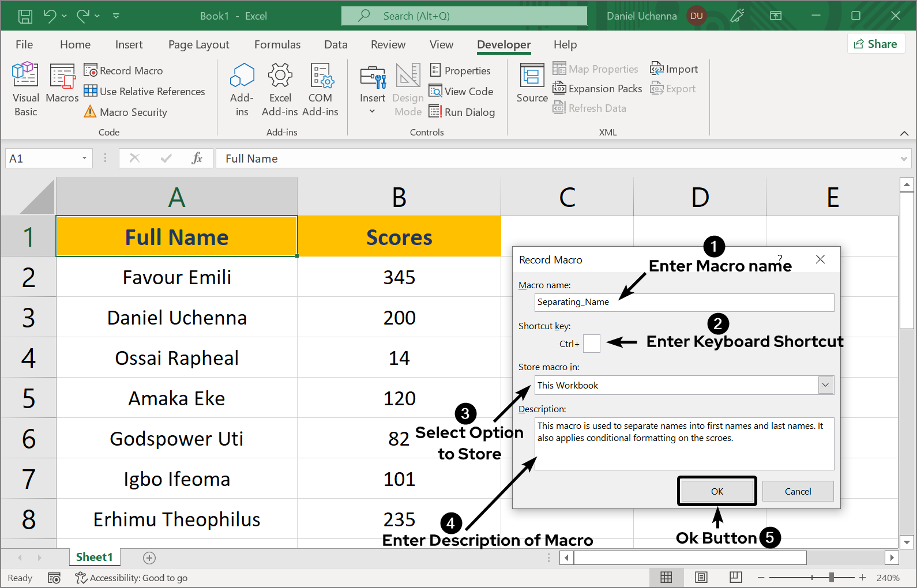Expand the Name Box dropdown

84,159
